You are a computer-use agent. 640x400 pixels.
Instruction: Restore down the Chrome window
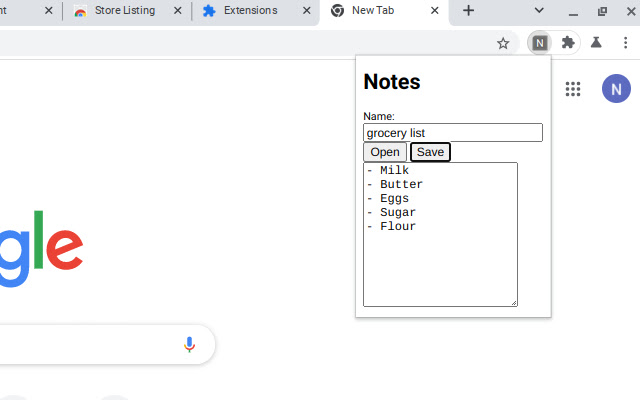pyautogui.click(x=602, y=11)
